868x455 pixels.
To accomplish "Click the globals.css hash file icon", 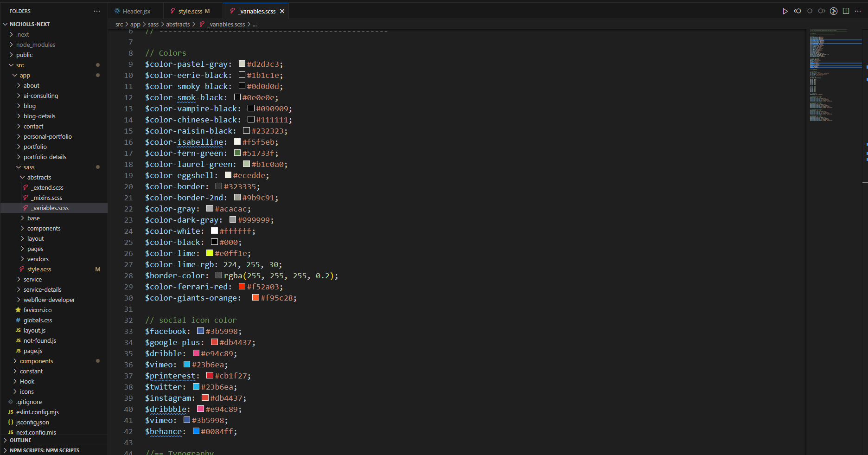I will coord(18,320).
